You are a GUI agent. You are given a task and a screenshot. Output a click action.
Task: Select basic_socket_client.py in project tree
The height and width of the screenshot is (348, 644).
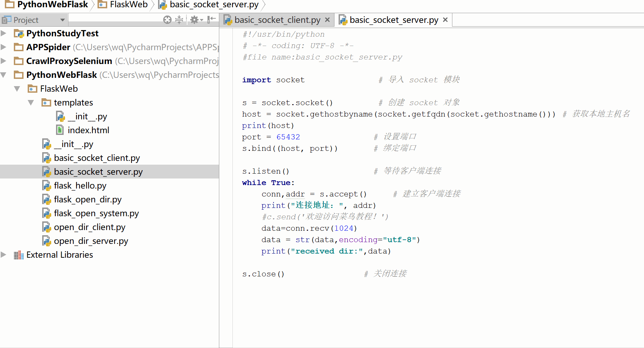[x=97, y=158]
